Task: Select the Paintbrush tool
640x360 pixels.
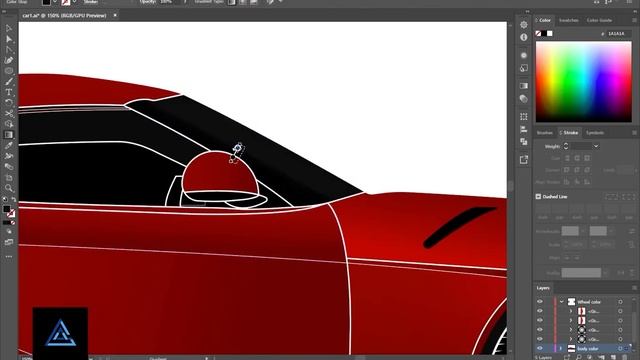Action: [9, 82]
